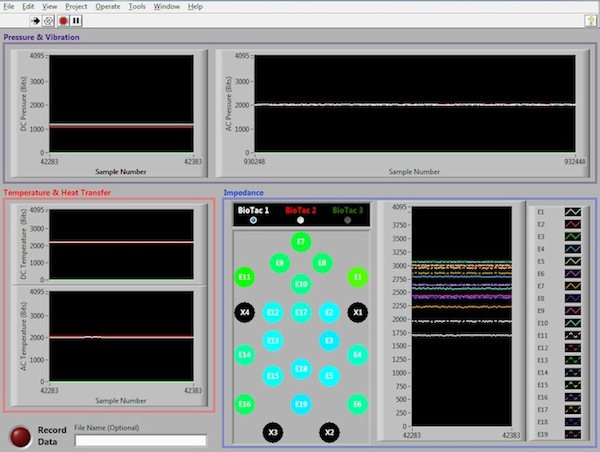Open the Operate menu

pos(108,6)
